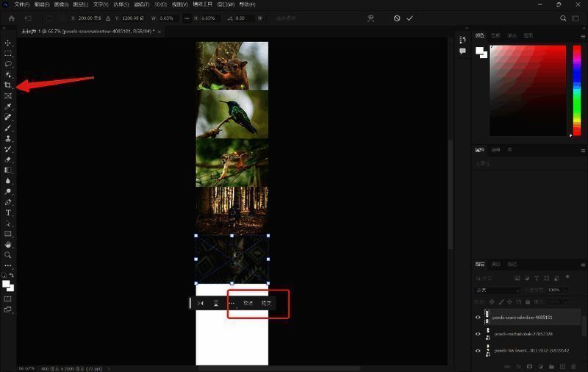Open the 文件(F) menu
This screenshot has height=372, width=588.
[x=22, y=4]
